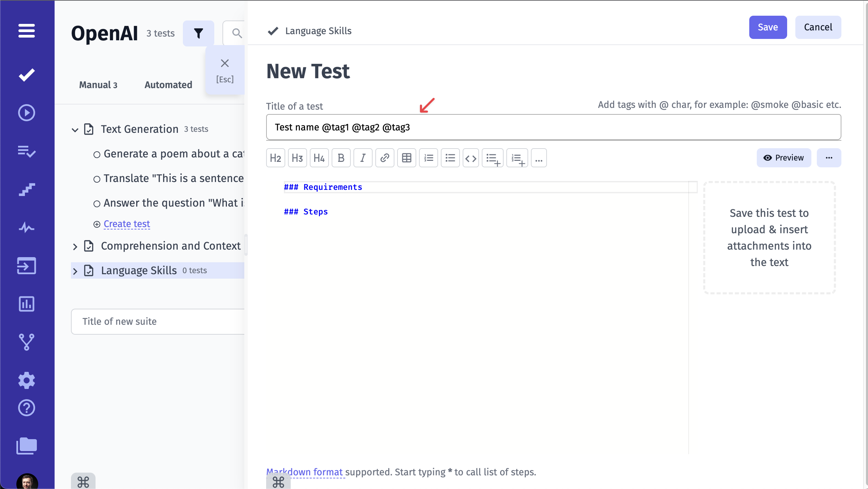
Task: Click Create test under Text Generation
Action: coord(126,224)
